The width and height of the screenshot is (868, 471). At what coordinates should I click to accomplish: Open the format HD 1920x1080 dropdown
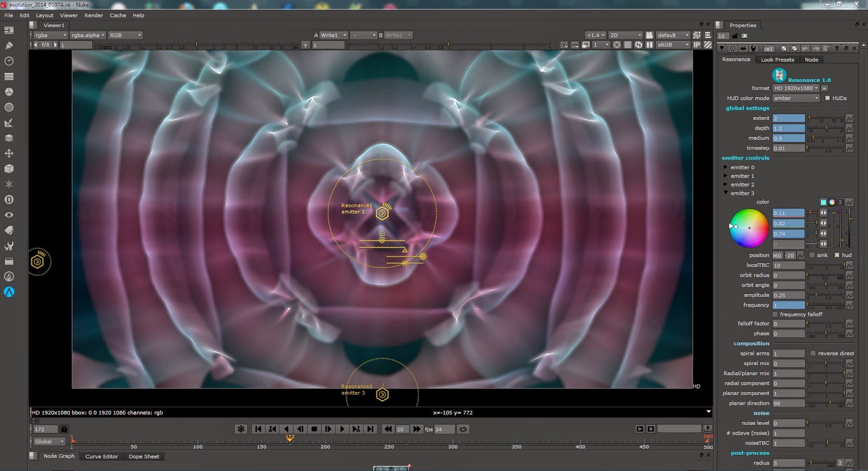[796, 88]
